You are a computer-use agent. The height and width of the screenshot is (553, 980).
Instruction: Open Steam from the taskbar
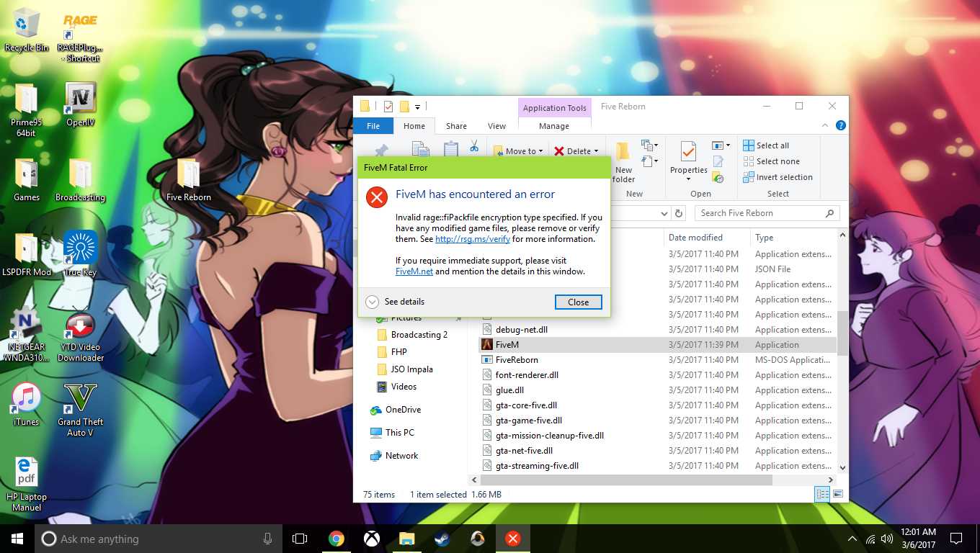click(x=442, y=539)
